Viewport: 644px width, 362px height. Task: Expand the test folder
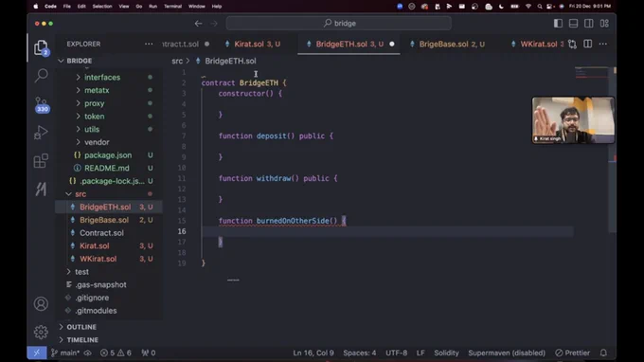coord(81,272)
